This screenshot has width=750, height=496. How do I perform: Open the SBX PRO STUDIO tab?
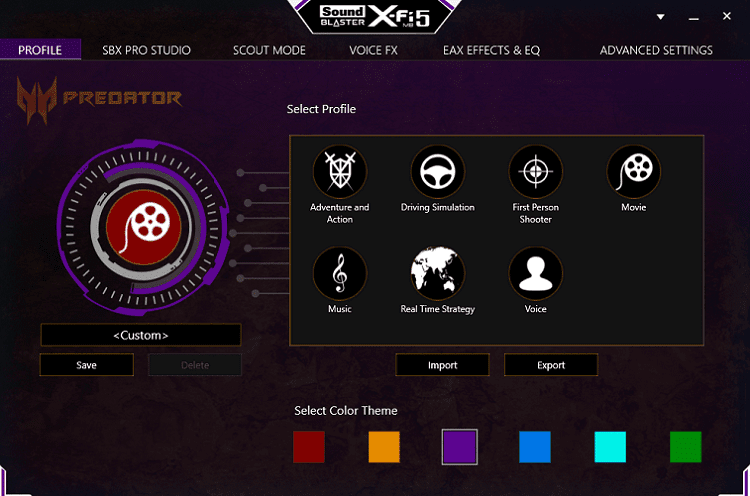point(146,50)
